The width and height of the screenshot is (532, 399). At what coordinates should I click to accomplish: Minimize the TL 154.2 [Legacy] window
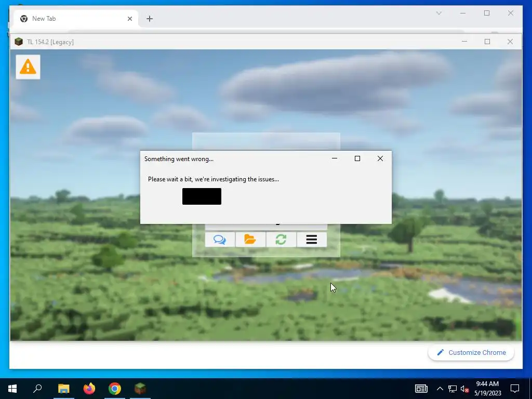(464, 42)
